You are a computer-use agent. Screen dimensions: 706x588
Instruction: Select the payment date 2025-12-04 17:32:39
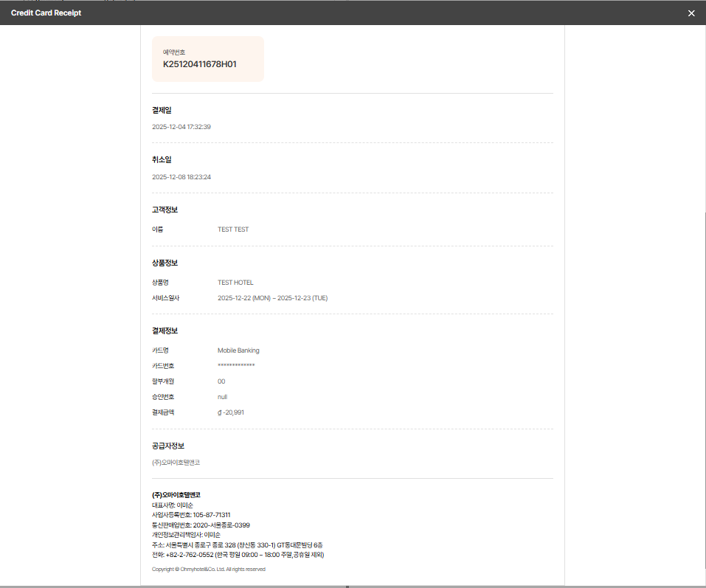point(181,127)
